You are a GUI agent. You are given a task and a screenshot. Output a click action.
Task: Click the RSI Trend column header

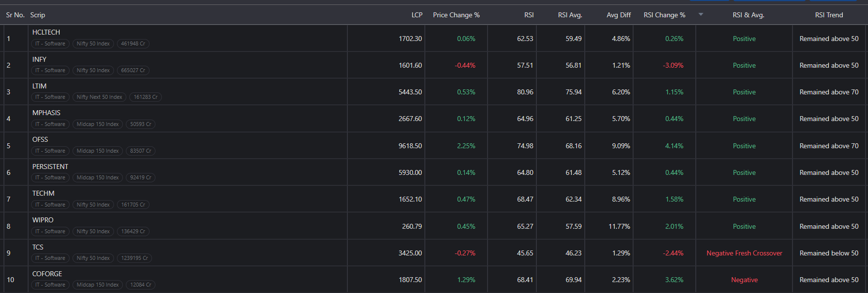(829, 15)
